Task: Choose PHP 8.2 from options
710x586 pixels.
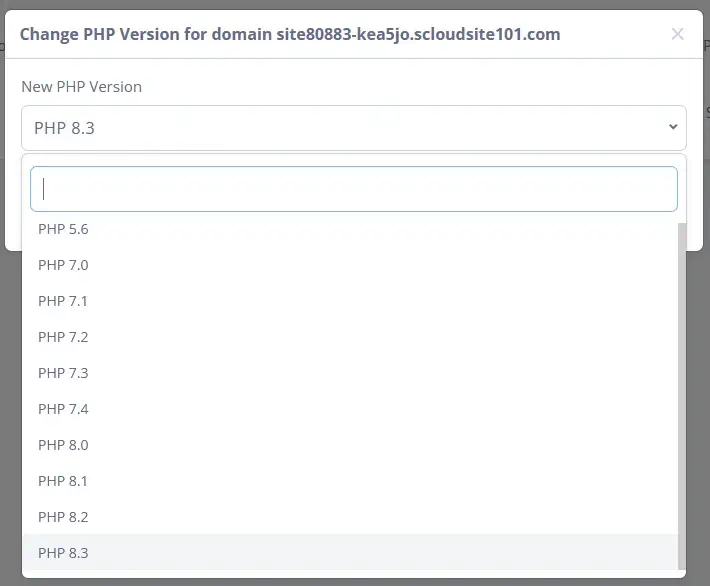Action: tap(350, 517)
